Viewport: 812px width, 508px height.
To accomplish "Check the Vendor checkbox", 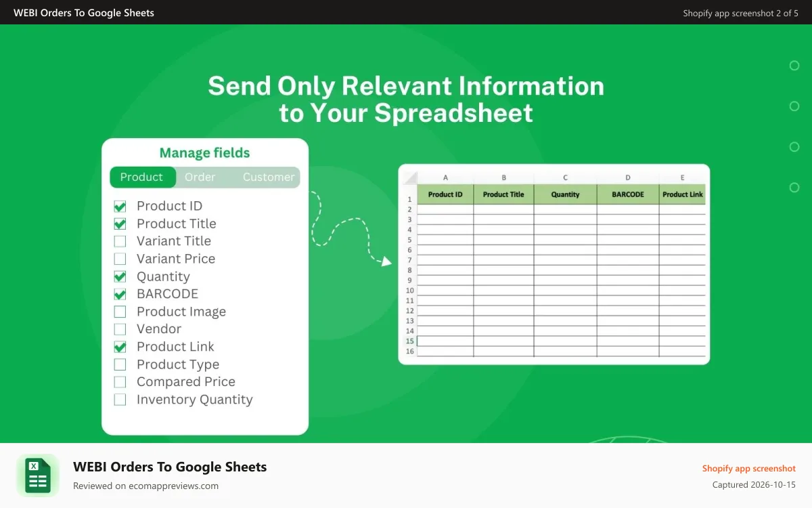I will click(x=120, y=329).
